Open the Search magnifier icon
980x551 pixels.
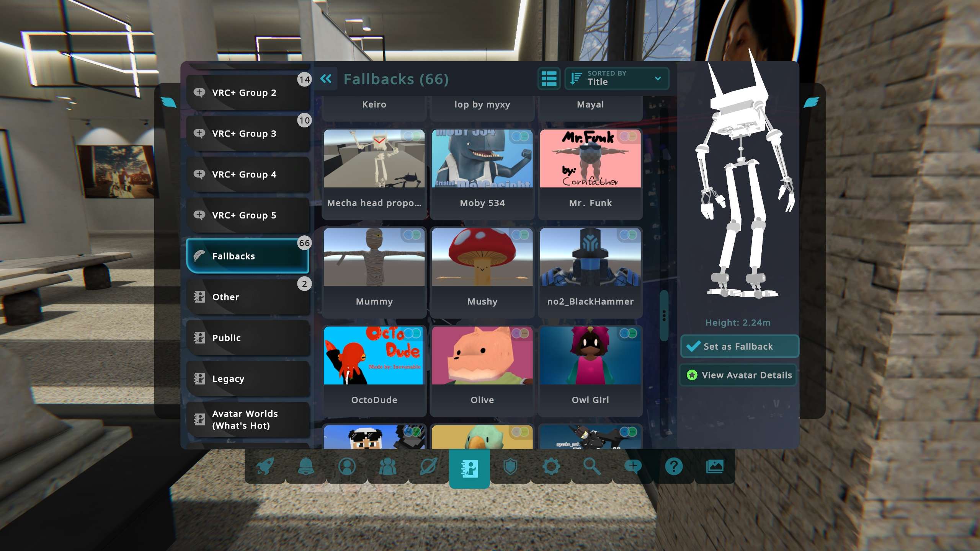point(592,466)
